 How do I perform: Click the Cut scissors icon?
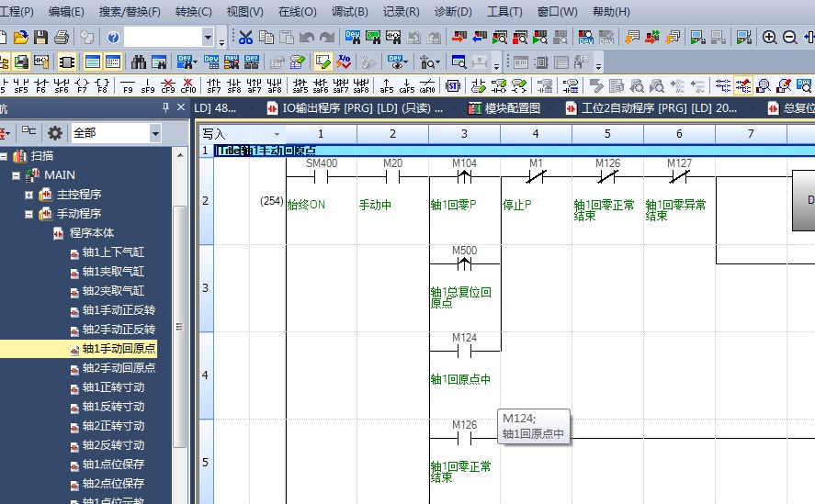pyautogui.click(x=245, y=38)
